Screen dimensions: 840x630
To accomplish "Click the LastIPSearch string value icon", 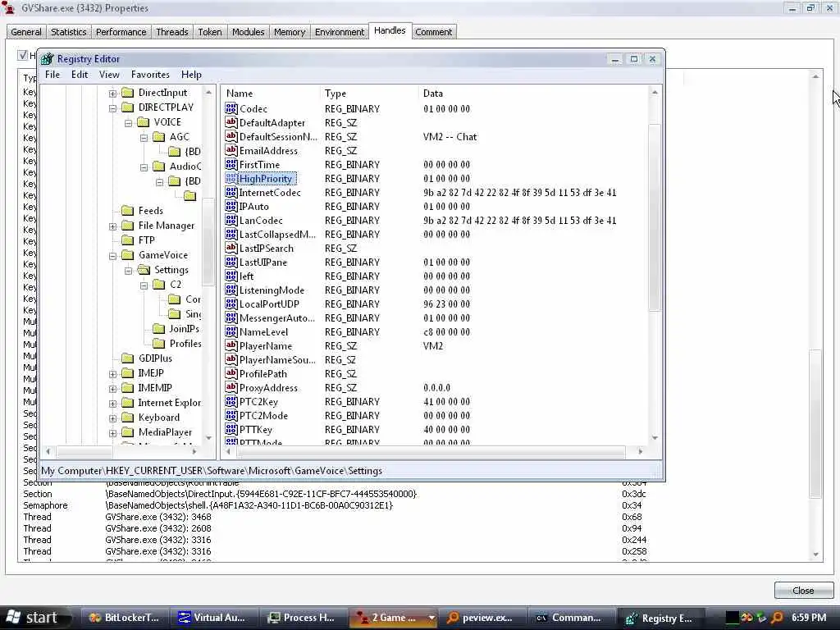I will pos(231,248).
